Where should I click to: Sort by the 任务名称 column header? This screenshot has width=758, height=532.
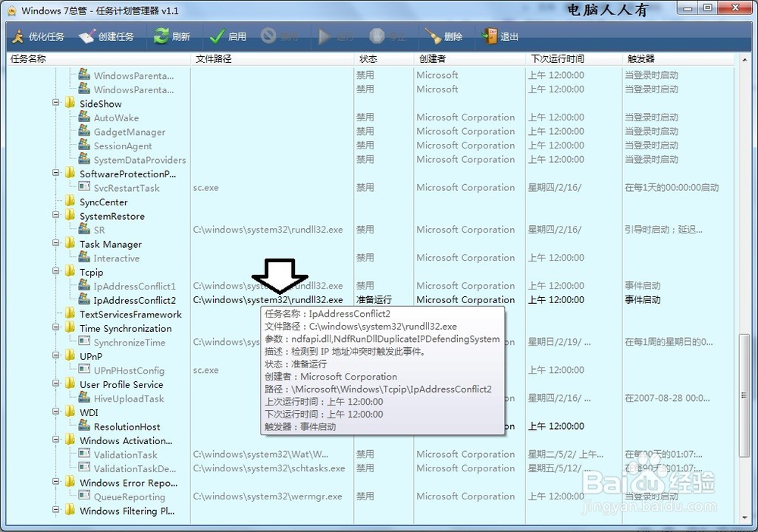(99, 59)
